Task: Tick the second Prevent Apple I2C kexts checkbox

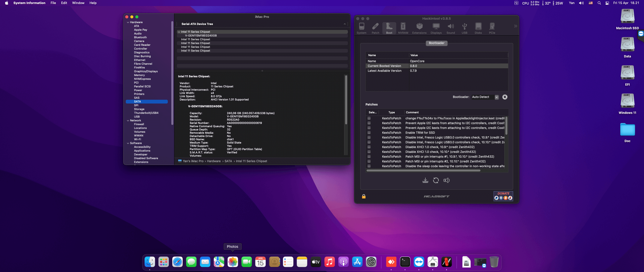Action: (x=369, y=128)
